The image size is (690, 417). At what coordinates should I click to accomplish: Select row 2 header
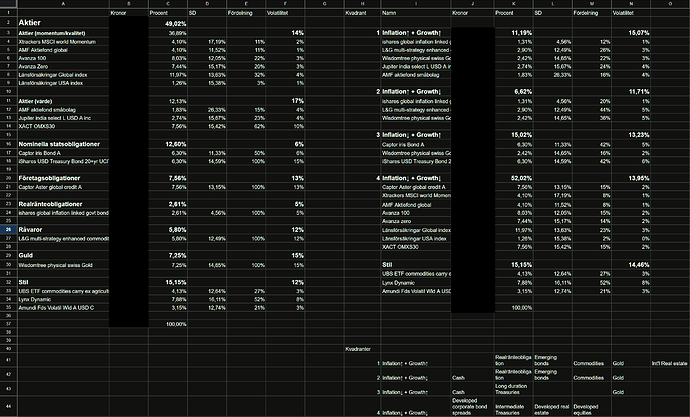(8, 22)
